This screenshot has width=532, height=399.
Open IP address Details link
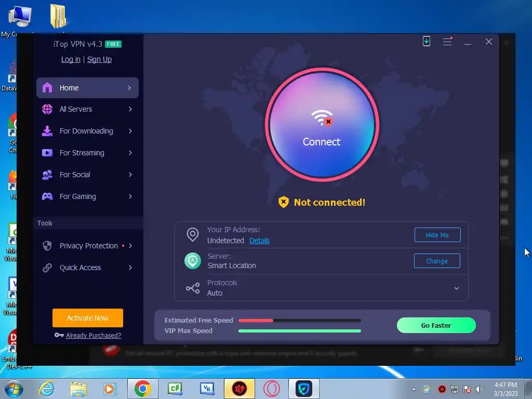pyautogui.click(x=260, y=241)
